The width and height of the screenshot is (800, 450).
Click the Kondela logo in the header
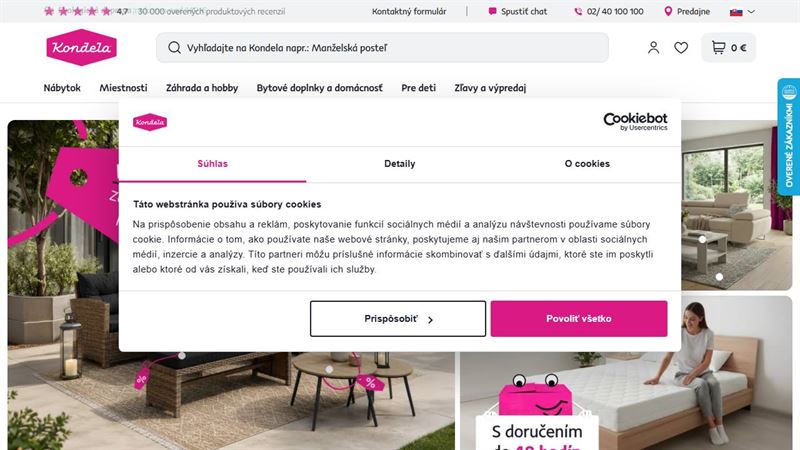82,48
